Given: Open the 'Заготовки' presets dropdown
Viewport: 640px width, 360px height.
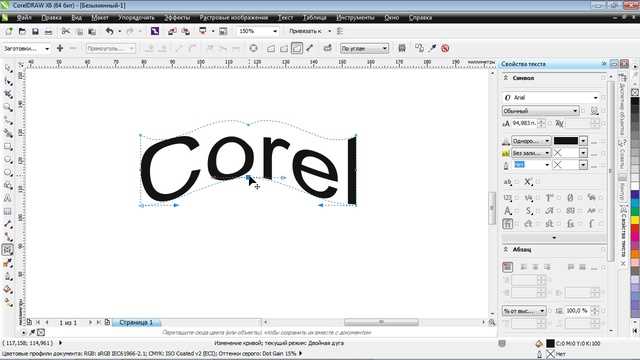Looking at the screenshot, I should (x=47, y=49).
